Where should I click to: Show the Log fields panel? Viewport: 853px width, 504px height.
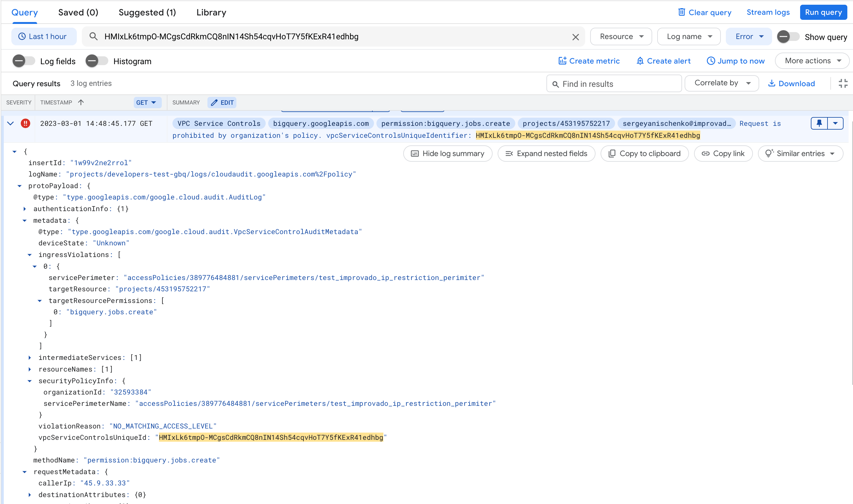point(23,61)
